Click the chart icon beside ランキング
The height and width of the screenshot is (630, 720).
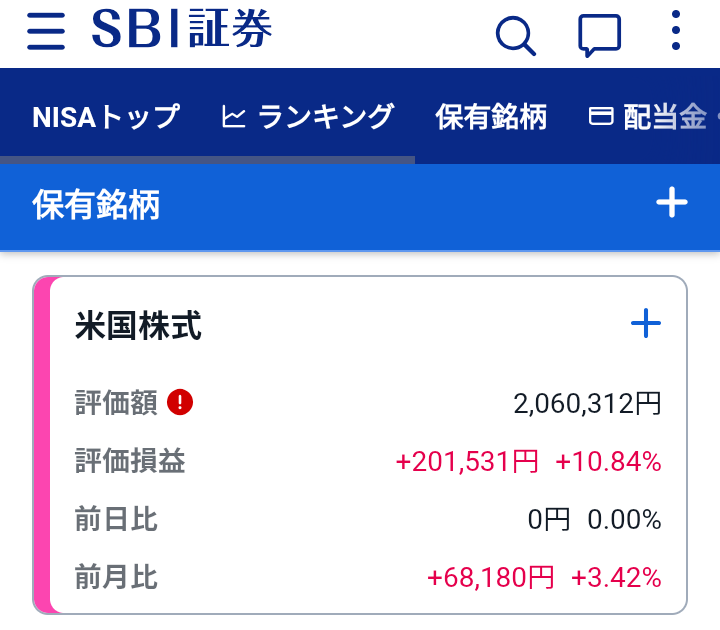click(233, 116)
